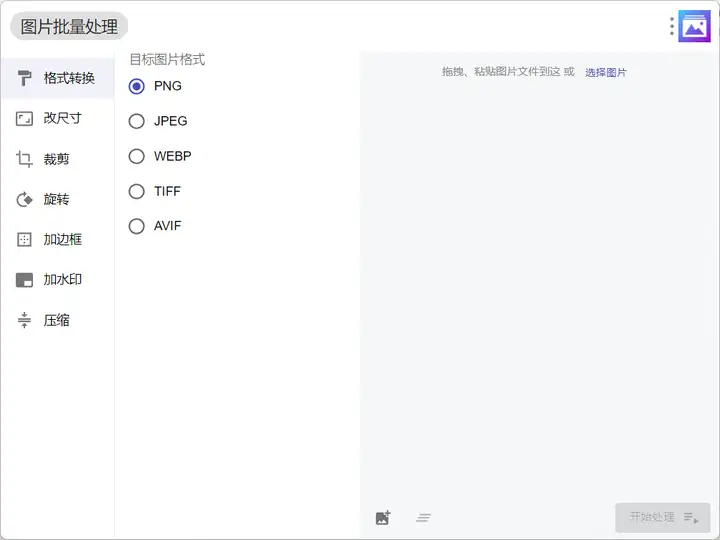The height and width of the screenshot is (540, 720).
Task: Click the add image icon at bottom
Action: click(383, 518)
